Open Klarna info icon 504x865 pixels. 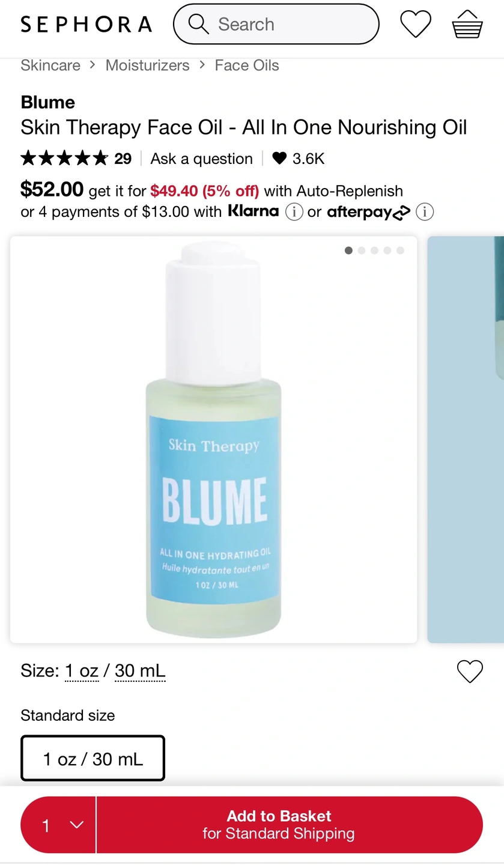click(294, 212)
